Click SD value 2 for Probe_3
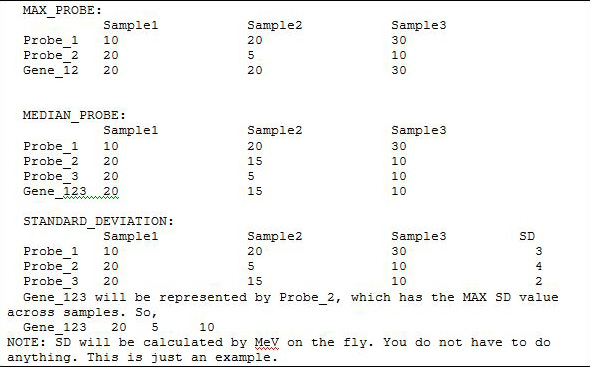This screenshot has height=367, width=590. point(539,281)
